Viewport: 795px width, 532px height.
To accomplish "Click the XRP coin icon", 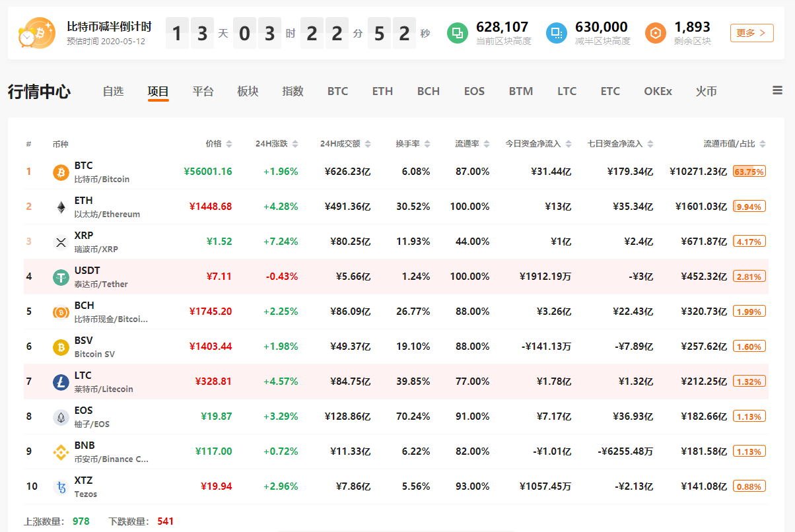I will 61,242.
